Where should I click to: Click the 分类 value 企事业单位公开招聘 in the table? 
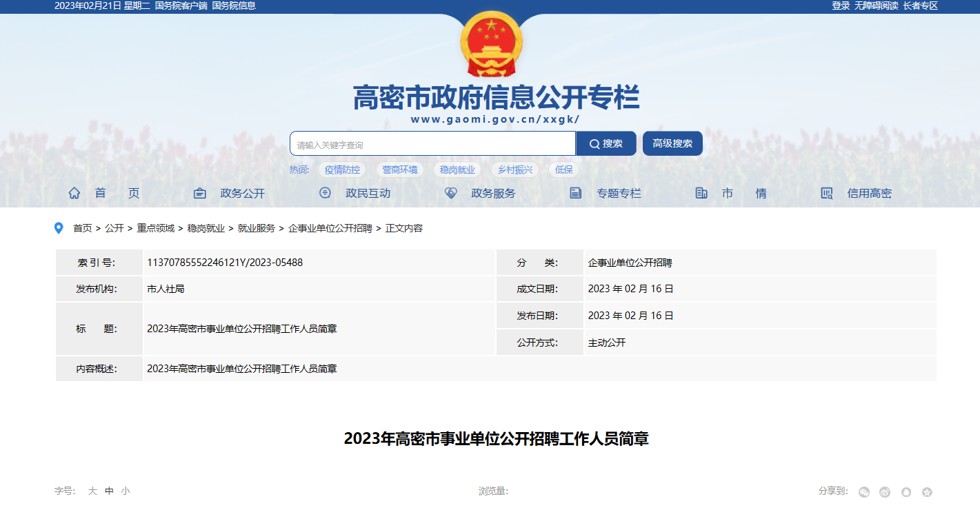630,263
